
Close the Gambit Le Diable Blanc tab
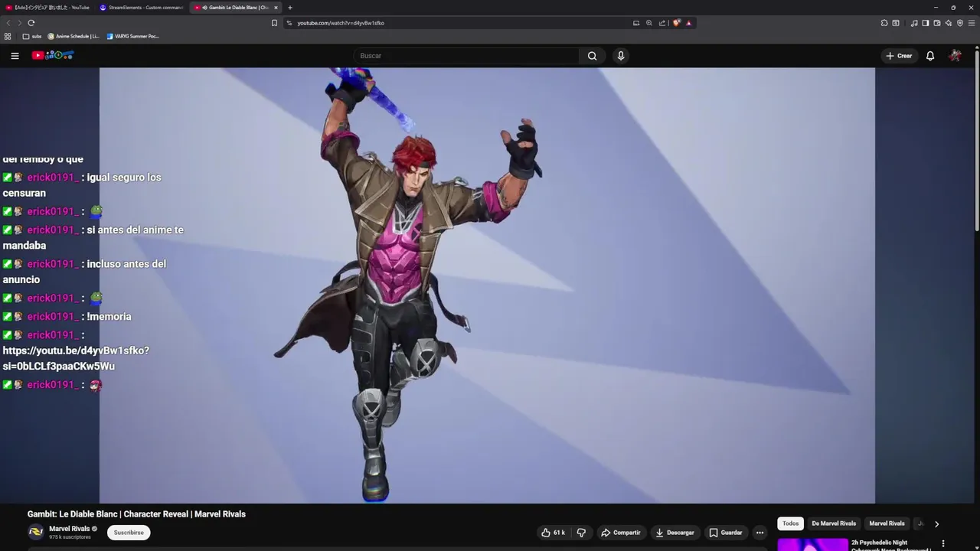(276, 8)
